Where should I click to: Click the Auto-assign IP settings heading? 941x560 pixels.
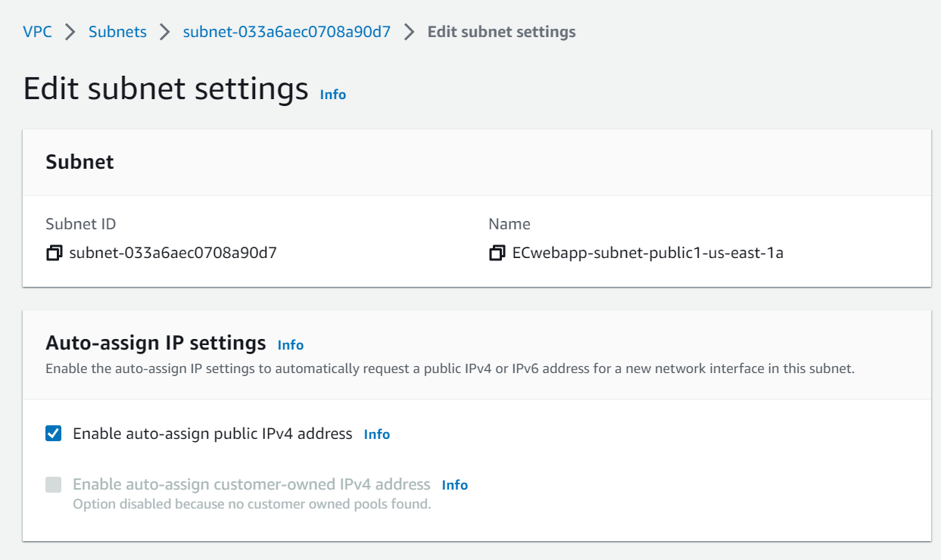156,344
